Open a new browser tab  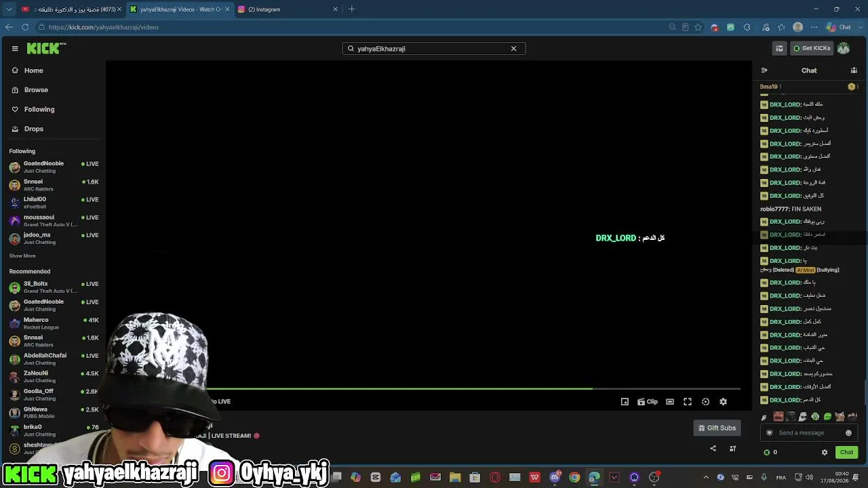[351, 9]
